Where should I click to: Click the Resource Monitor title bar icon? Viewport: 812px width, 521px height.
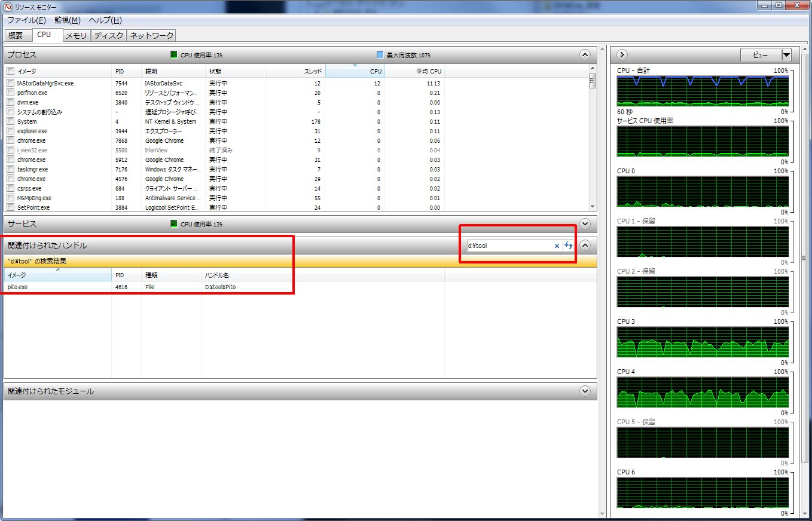(x=7, y=6)
